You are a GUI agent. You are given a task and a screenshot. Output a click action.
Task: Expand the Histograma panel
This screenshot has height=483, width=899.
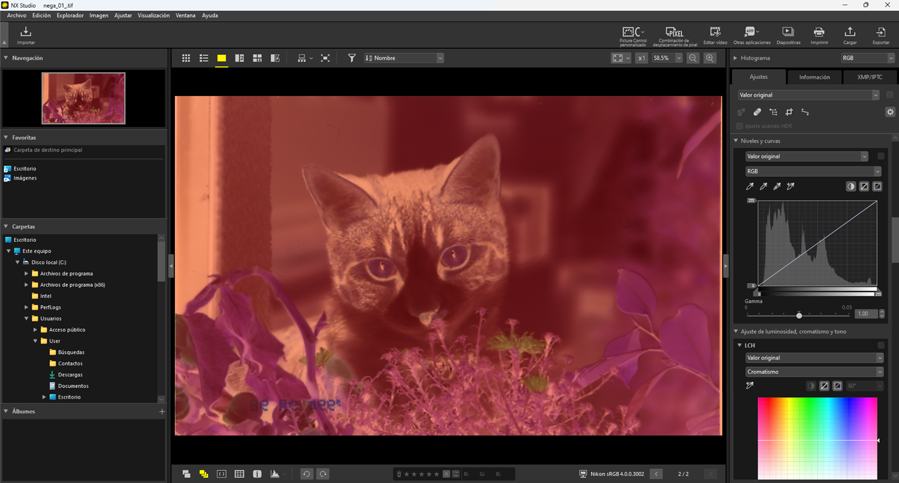tap(736, 58)
